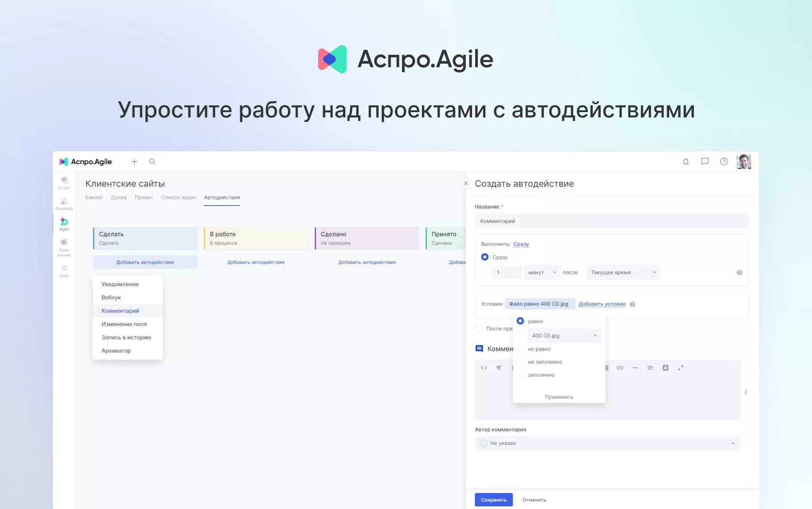Image resolution: width=812 pixels, height=509 pixels.
Task: Expand the comment editor to fullscreen
Action: coord(680,368)
